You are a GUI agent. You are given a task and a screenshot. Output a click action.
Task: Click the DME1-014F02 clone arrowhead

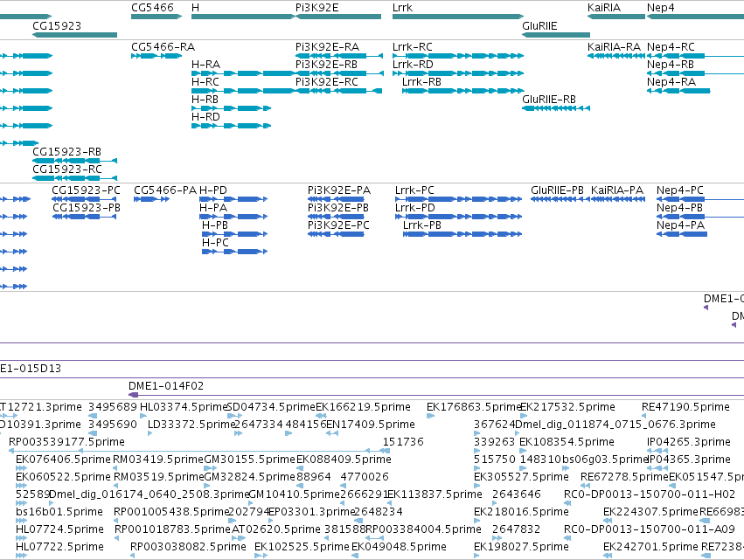coord(134,395)
